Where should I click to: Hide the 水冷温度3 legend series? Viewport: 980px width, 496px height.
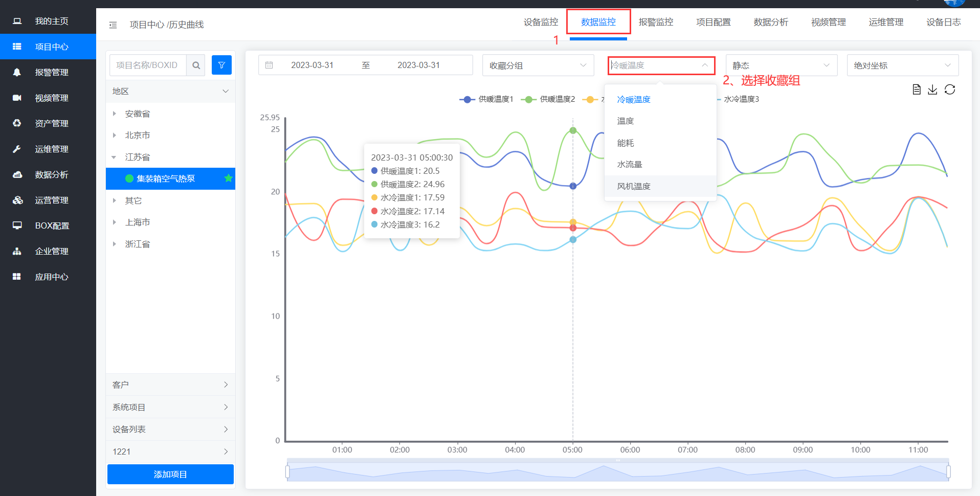pyautogui.click(x=741, y=99)
